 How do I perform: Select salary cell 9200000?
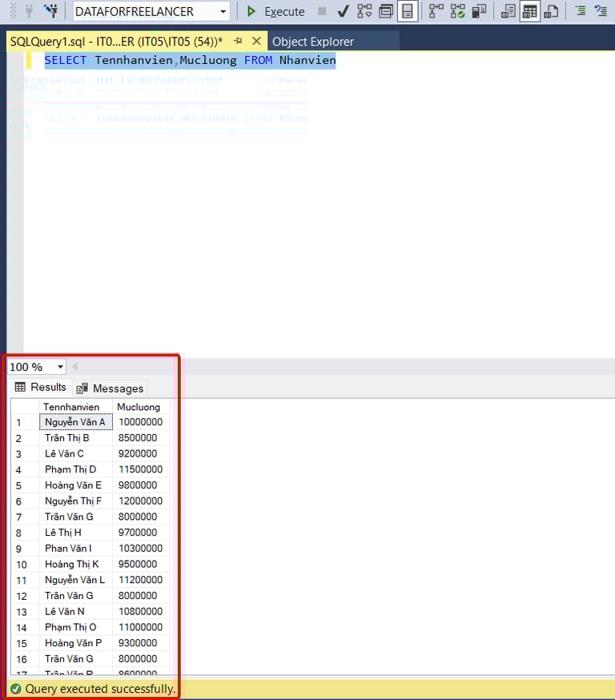point(141,453)
